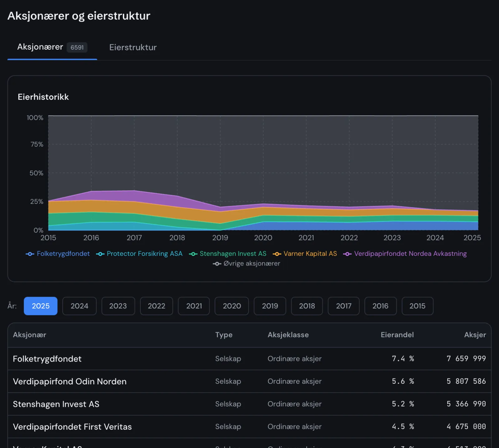
Task: Click the Aksjeklasse column header
Action: [288, 335]
